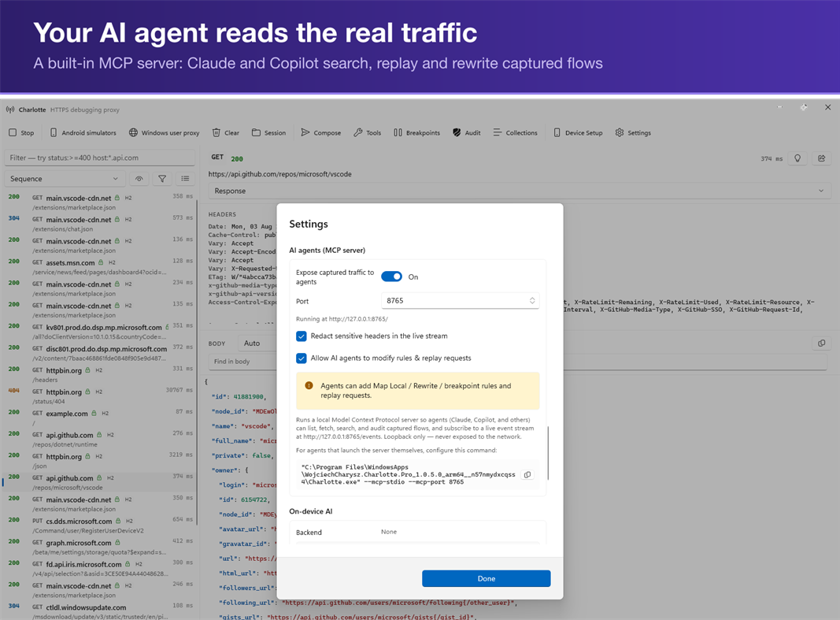840x620 pixels.
Task: Select the example.com flow row
Action: tap(100, 418)
